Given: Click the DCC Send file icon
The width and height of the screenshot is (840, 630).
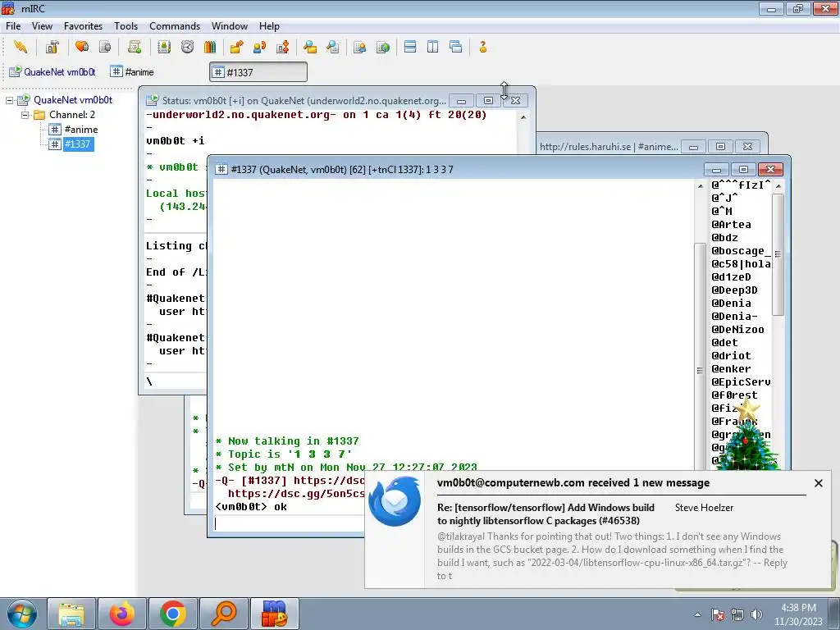Looking at the screenshot, I should tap(236, 47).
